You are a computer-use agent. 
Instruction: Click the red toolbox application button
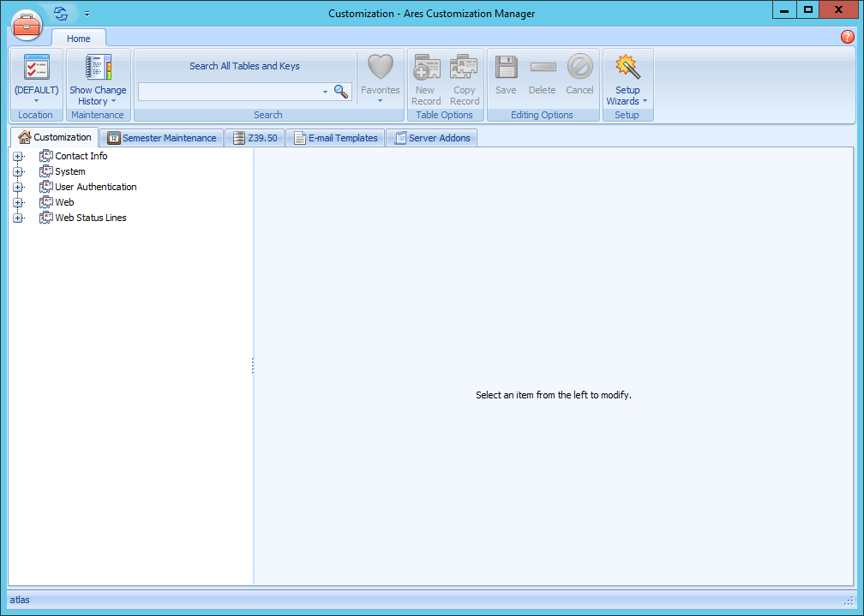click(27, 25)
